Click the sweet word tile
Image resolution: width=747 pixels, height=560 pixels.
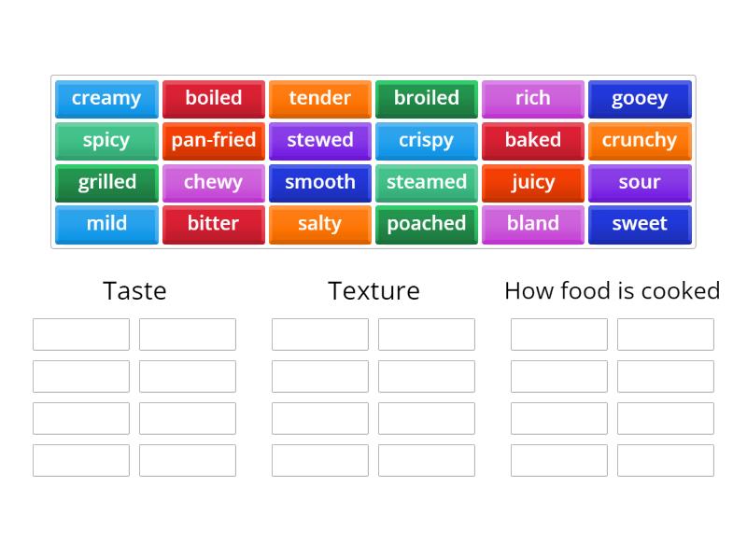point(640,224)
